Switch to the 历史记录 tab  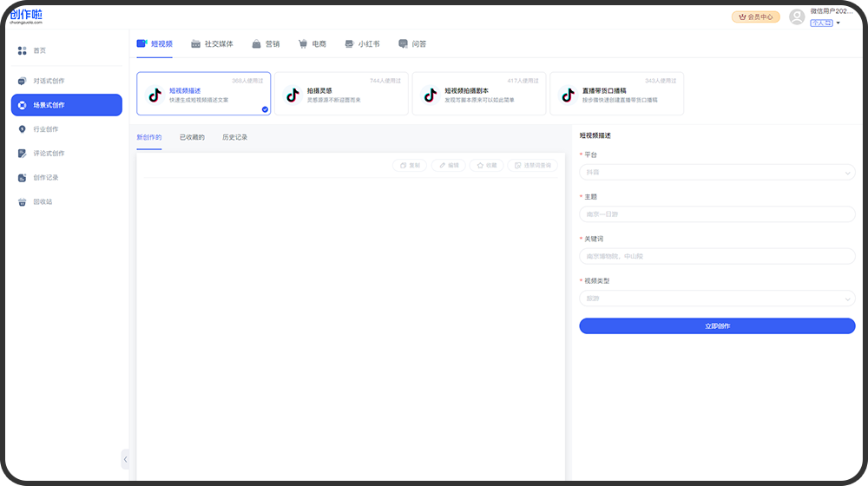234,137
